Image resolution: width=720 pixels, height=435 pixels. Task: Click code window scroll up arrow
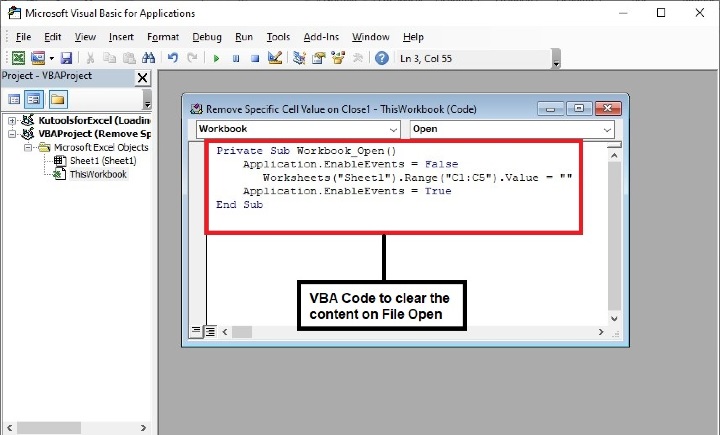point(614,156)
